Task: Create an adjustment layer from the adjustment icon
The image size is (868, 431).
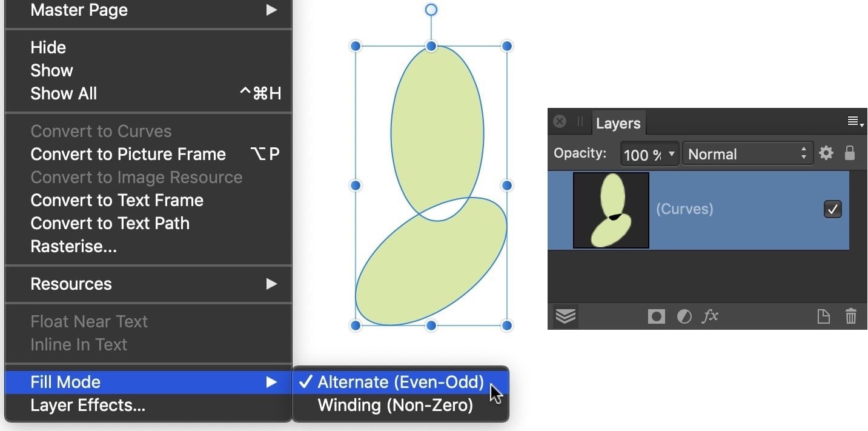Action: (684, 316)
